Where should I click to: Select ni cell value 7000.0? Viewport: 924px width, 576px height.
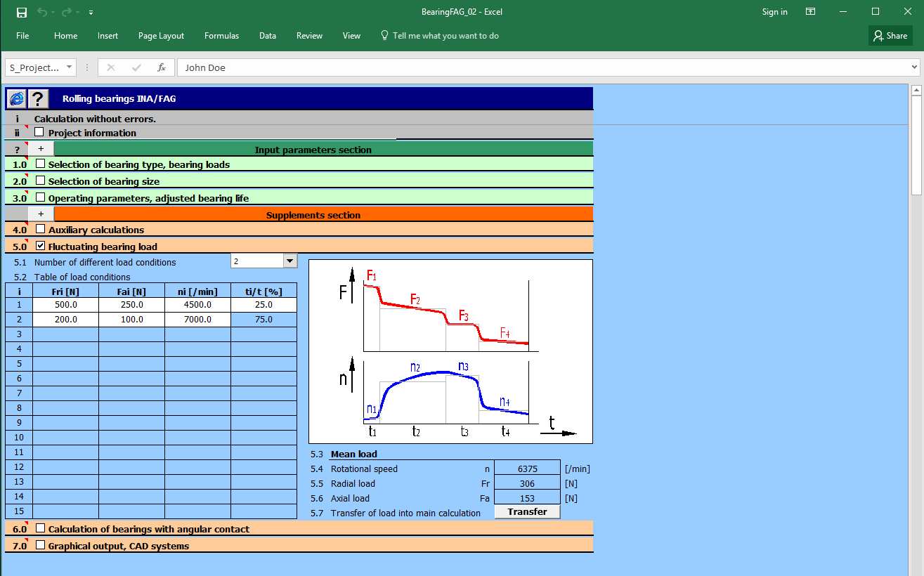click(197, 320)
